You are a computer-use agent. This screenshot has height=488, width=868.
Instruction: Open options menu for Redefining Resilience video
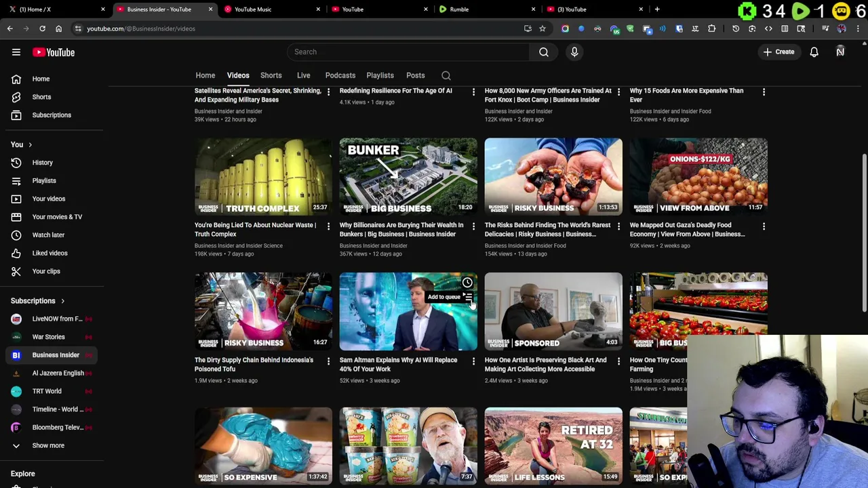[x=473, y=92]
